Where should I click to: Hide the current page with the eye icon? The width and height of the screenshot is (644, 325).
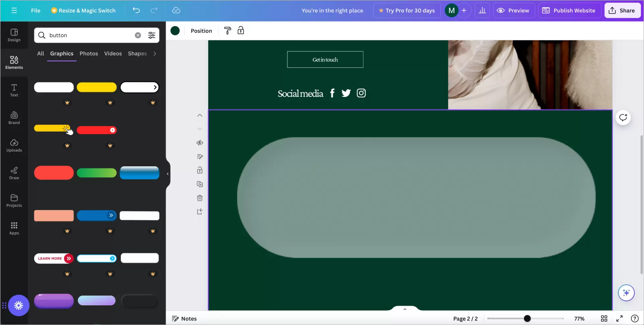pyautogui.click(x=200, y=143)
